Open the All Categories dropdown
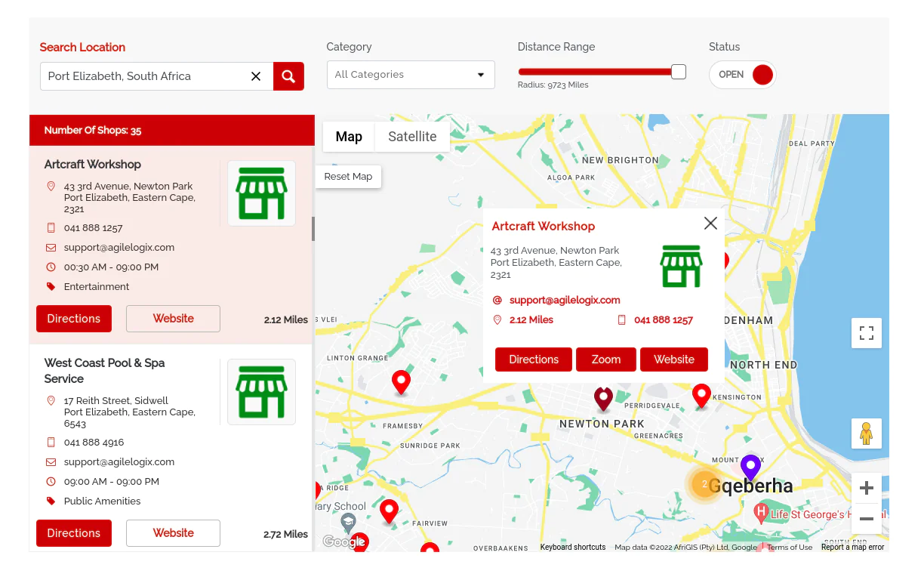This screenshot has width=924, height=577. pyautogui.click(x=410, y=75)
